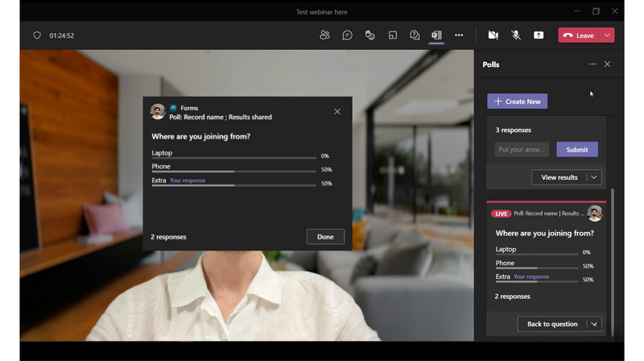Screen dimensions: 644x361
Task: Click the Polls app icon in toolbar
Action: pyautogui.click(x=436, y=35)
